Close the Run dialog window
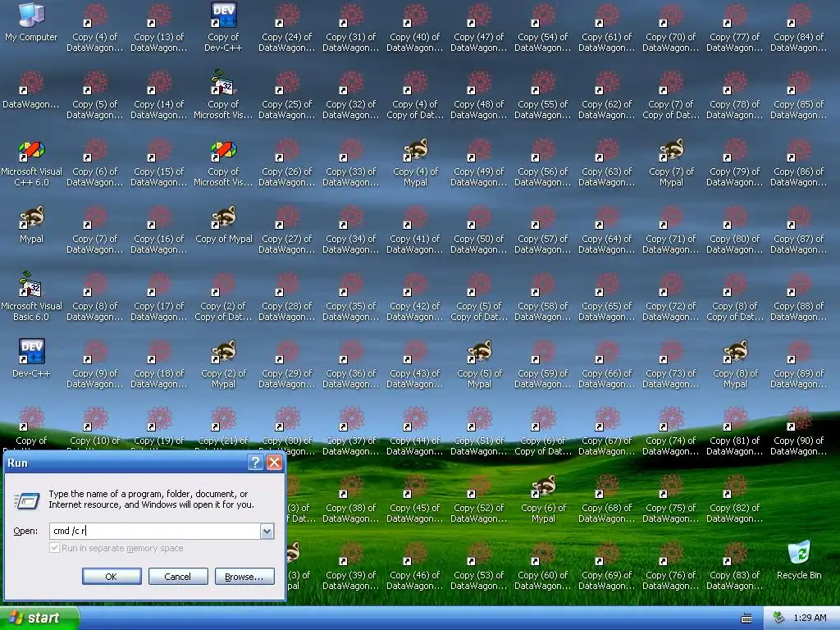840x630 pixels. pos(274,463)
